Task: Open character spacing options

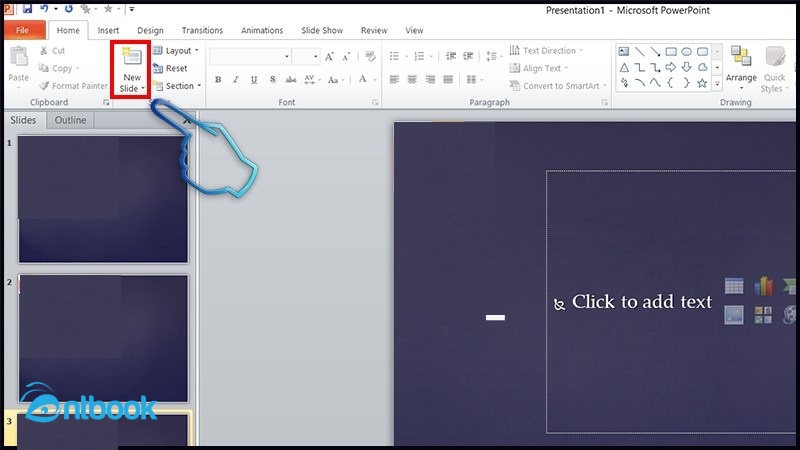Action: coord(312,80)
